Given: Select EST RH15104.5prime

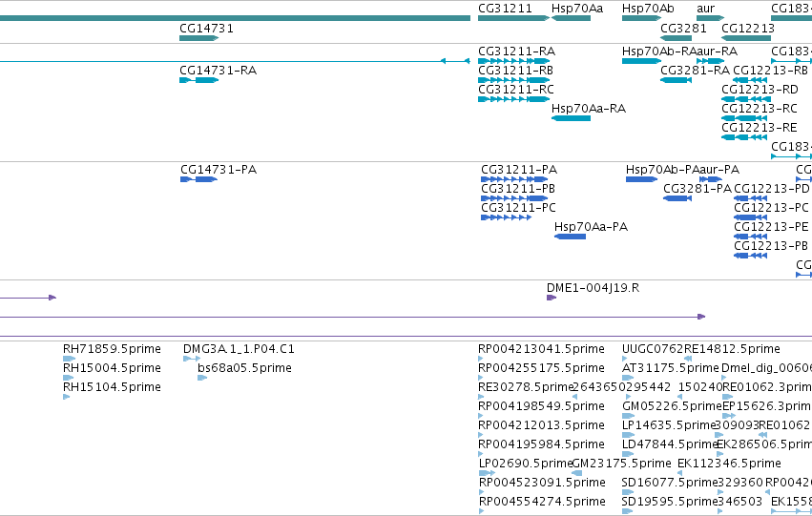Looking at the screenshot, I should tap(66, 397).
